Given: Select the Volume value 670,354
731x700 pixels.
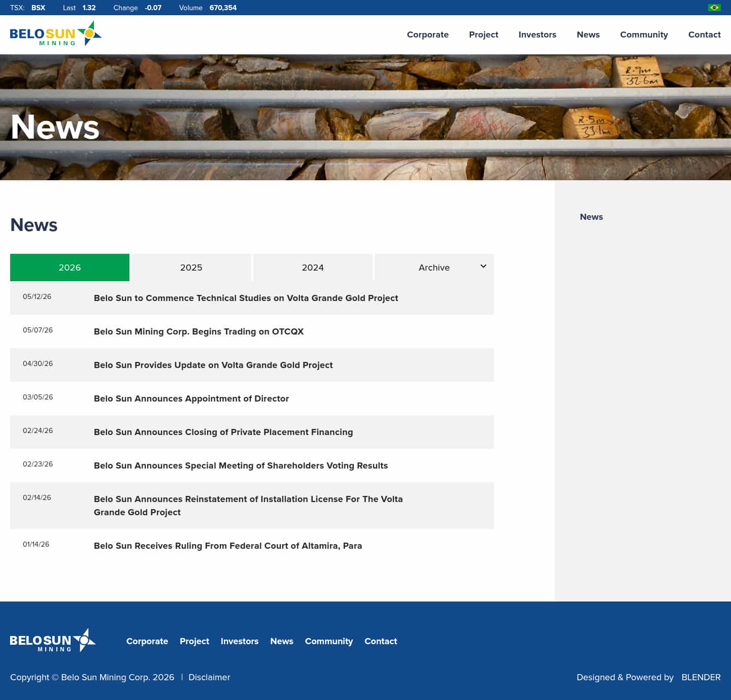Looking at the screenshot, I should 223,8.
